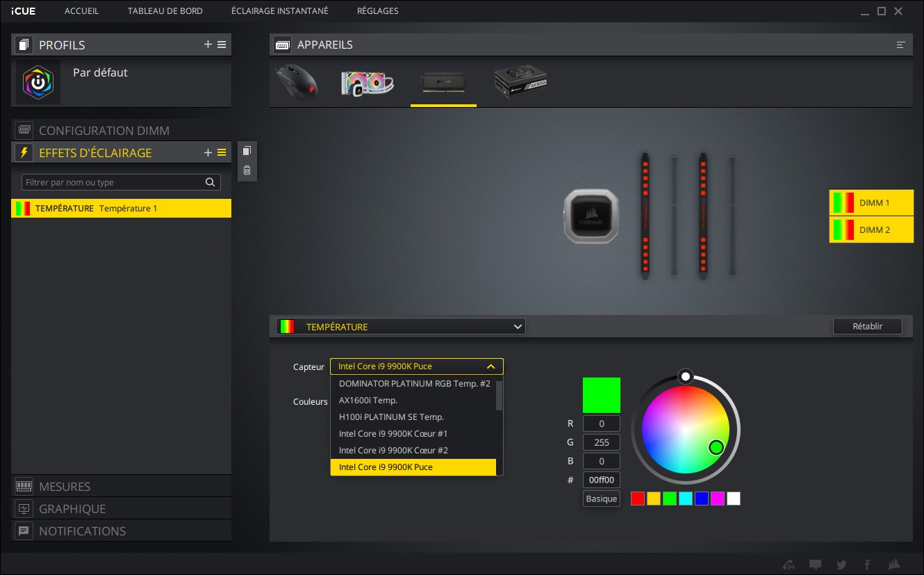Click the Notifications section icon
924x575 pixels.
[24, 531]
